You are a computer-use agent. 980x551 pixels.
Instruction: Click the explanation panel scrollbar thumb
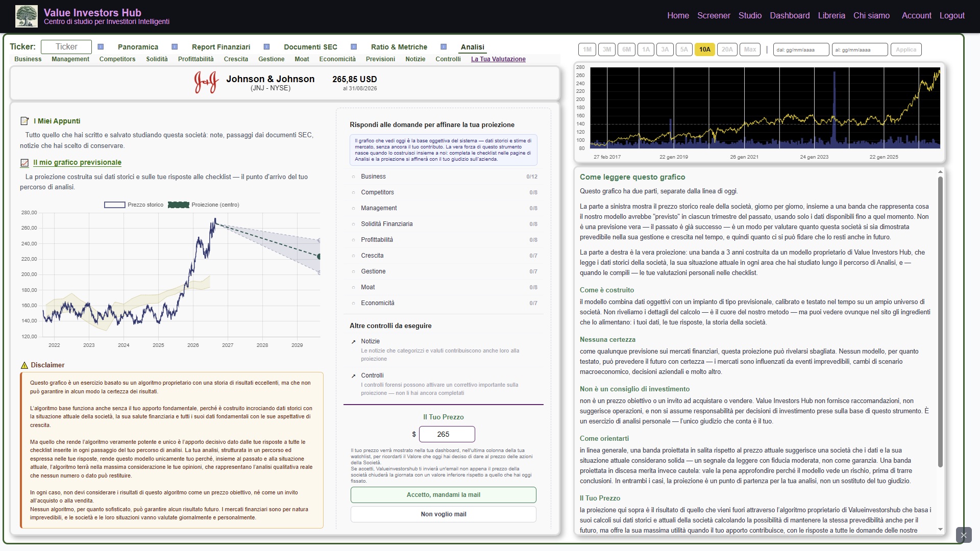tap(940, 321)
